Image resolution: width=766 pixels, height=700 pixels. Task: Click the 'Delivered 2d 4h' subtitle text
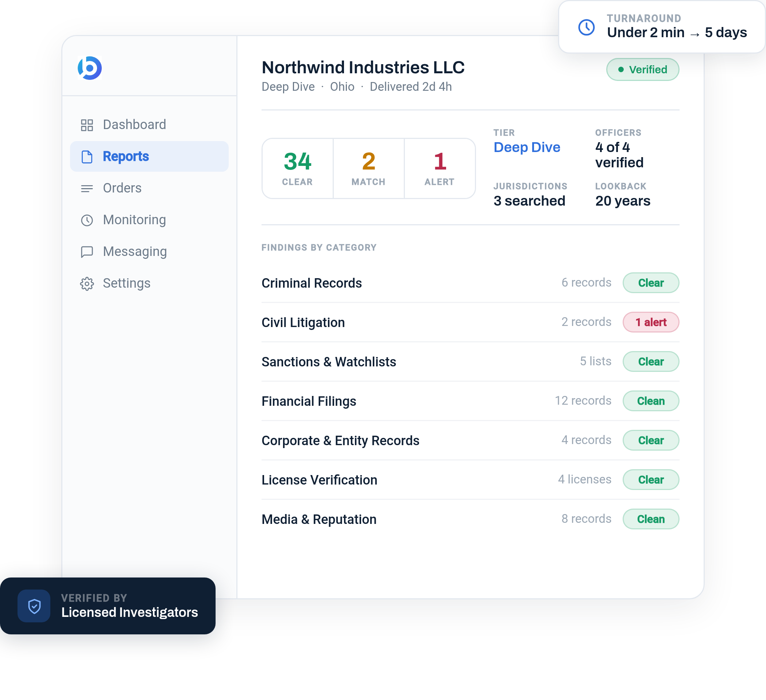411,87
